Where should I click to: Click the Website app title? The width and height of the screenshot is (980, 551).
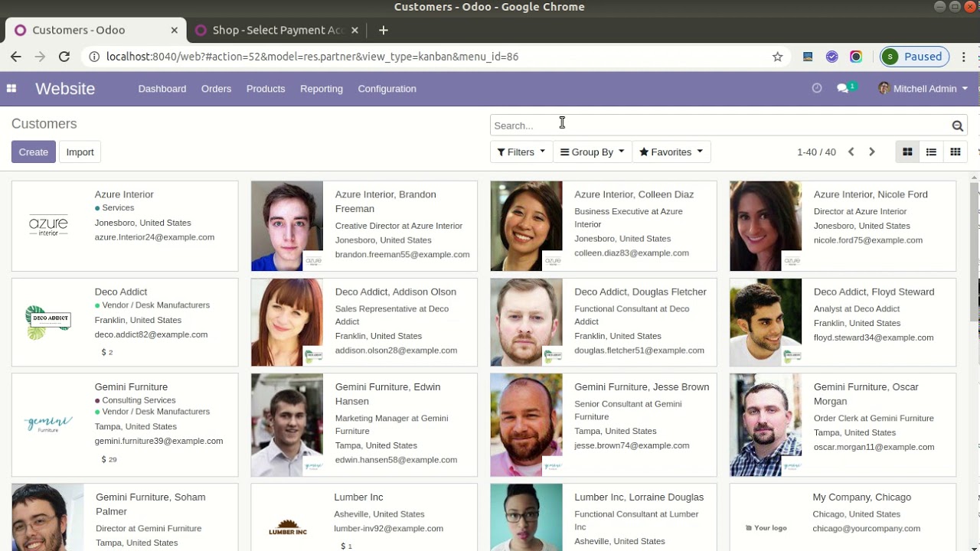click(x=65, y=89)
